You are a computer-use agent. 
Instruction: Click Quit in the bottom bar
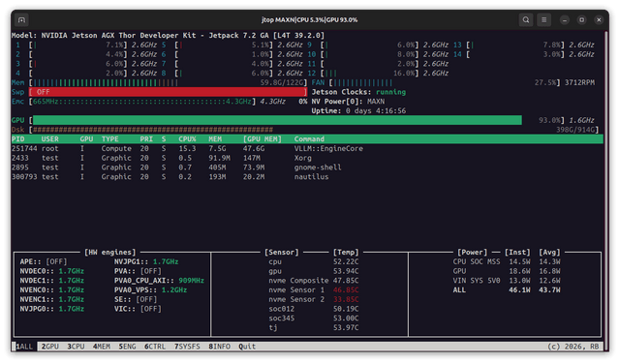pyautogui.click(x=247, y=347)
